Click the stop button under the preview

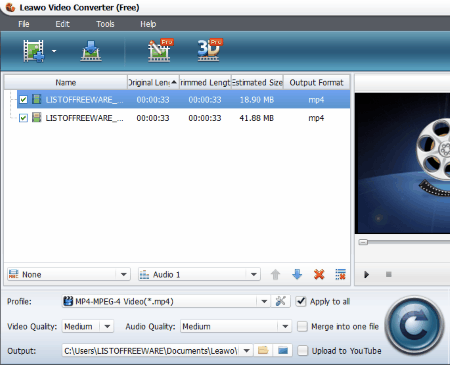388,274
